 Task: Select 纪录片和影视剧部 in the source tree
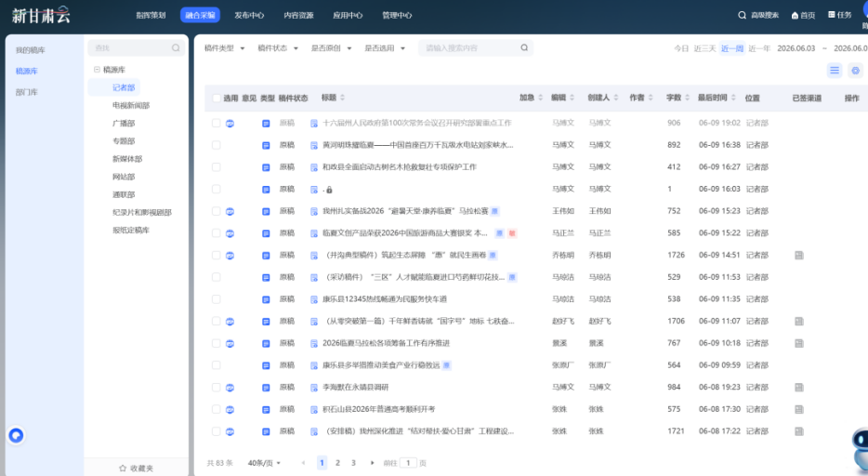coord(142,213)
